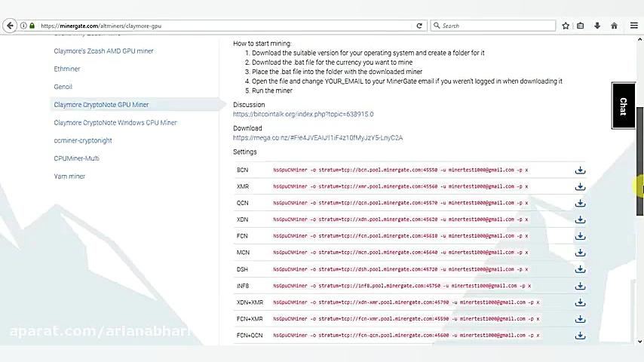Download the XMR .bat file

pyautogui.click(x=580, y=186)
